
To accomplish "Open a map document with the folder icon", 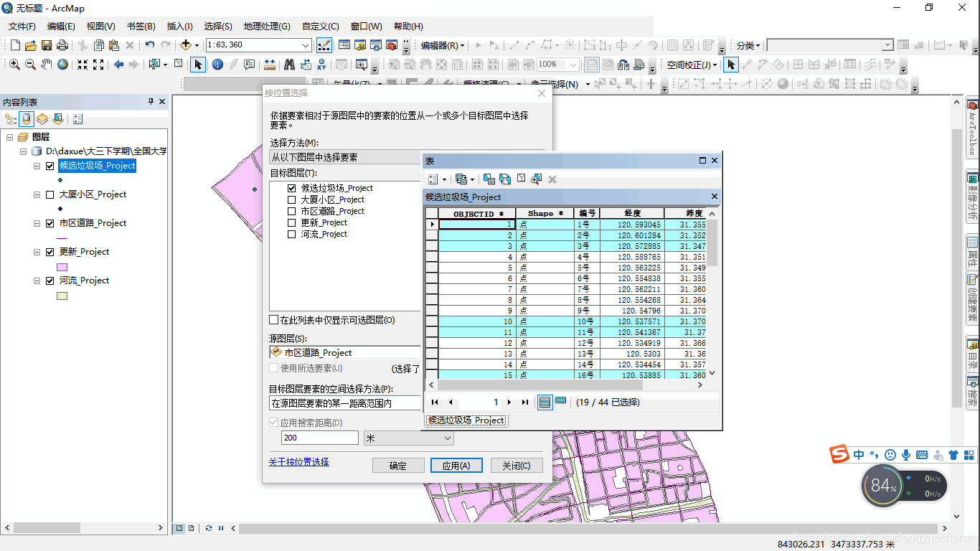I will pos(31,45).
